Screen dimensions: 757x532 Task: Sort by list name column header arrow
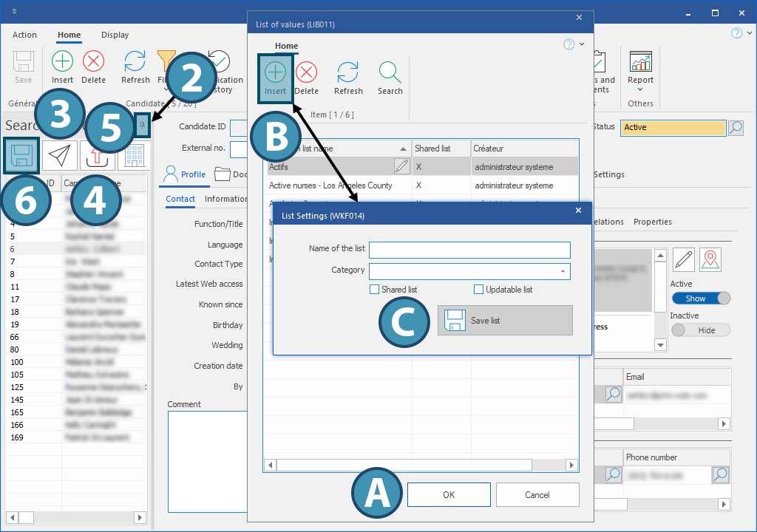pyautogui.click(x=403, y=149)
